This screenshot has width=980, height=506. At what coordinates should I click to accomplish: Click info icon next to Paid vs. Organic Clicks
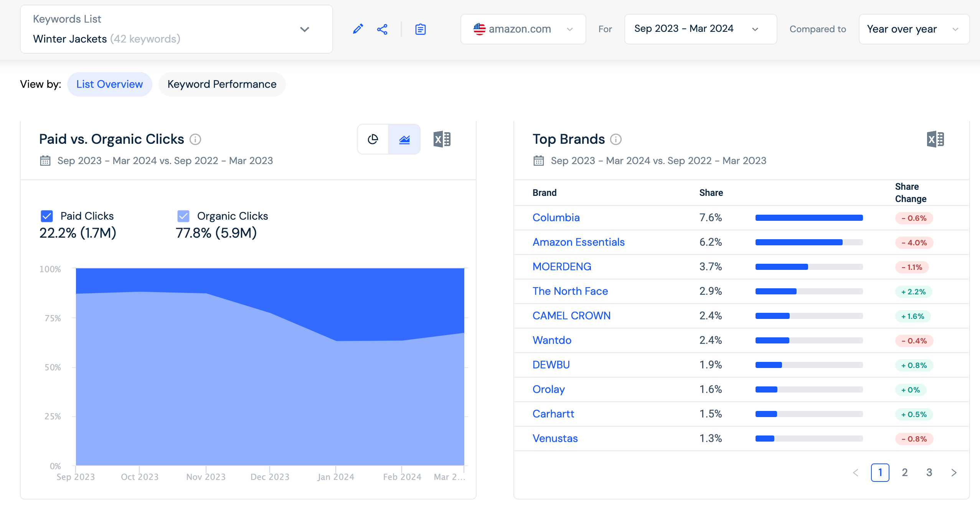pyautogui.click(x=195, y=139)
